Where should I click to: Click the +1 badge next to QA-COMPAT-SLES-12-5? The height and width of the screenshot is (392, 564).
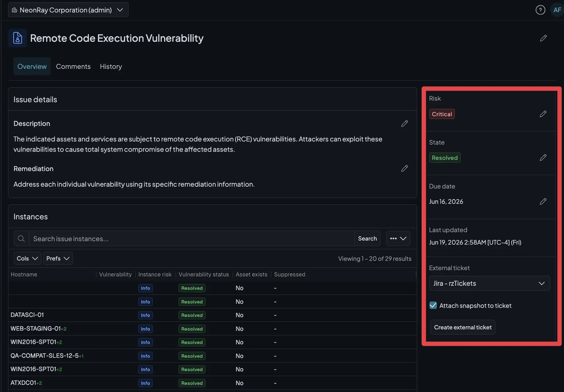tap(81, 356)
